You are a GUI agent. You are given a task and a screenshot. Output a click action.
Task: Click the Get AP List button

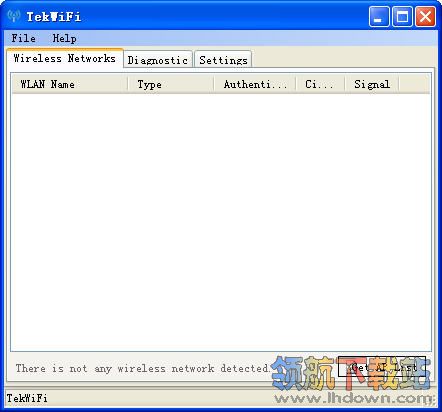(x=382, y=367)
